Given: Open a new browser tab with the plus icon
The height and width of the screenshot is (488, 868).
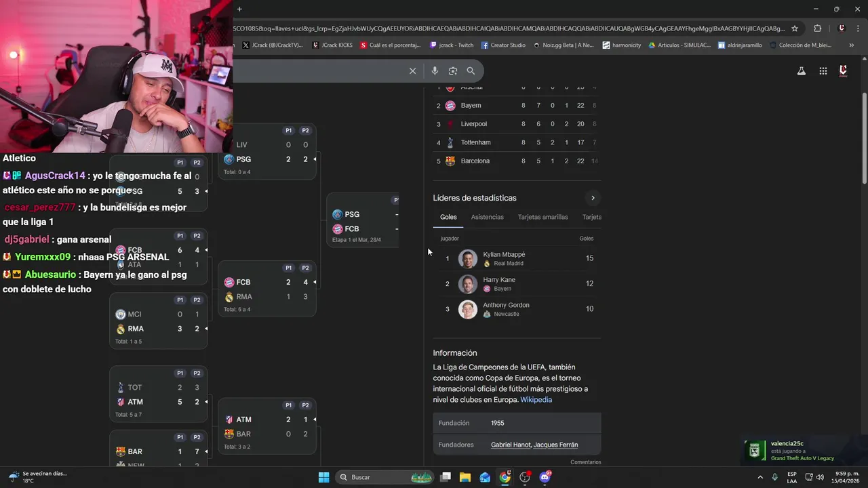Looking at the screenshot, I should click(x=239, y=9).
